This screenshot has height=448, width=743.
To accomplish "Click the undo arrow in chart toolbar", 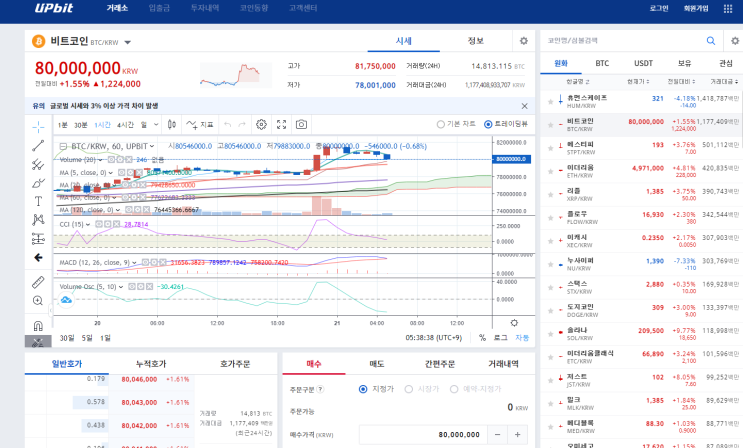I will (227, 124).
